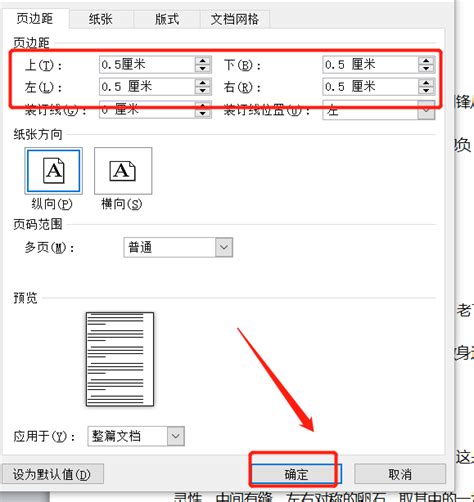
Task: Decrease the top margin (上) spinner down arrow
Action: pos(202,68)
